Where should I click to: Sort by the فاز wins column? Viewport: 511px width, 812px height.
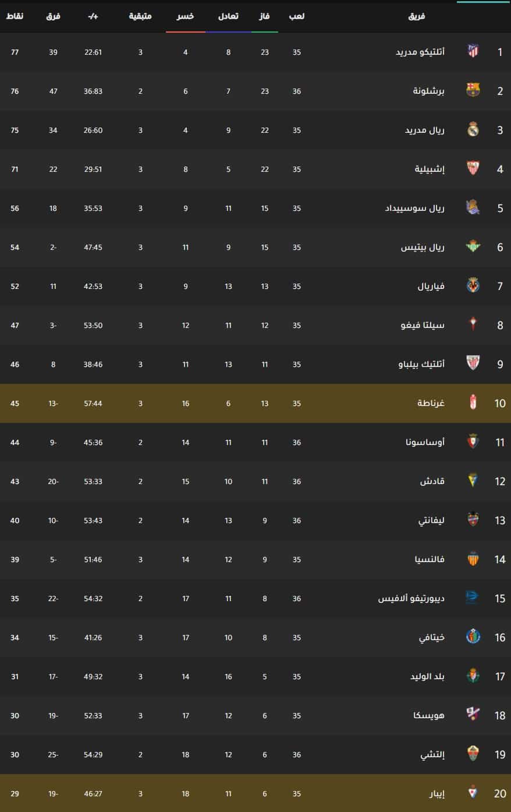tap(265, 16)
